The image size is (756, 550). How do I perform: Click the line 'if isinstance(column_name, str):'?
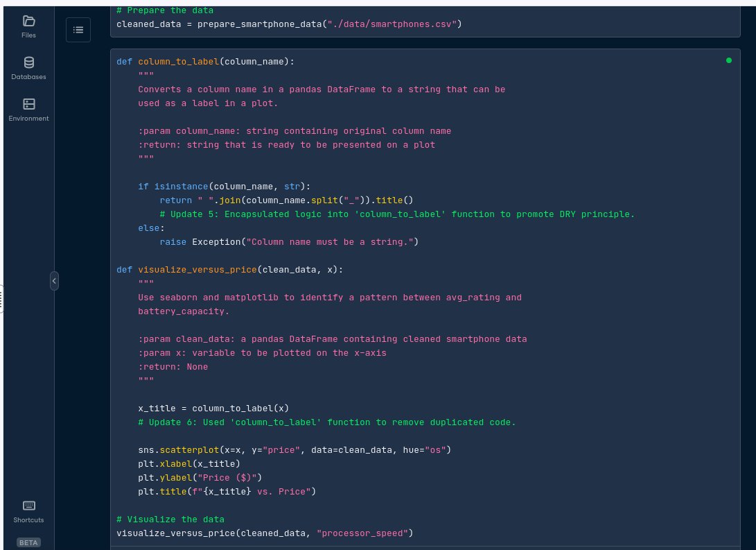point(225,187)
